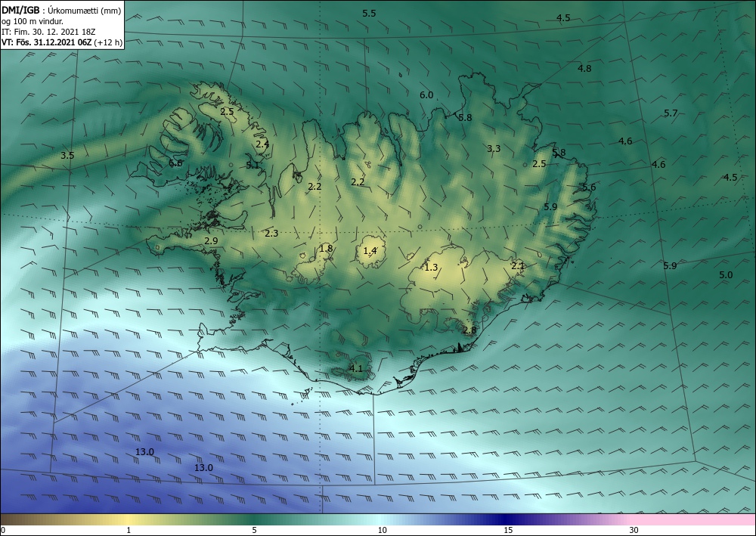Click the '1' tick on the color scale

(x=129, y=530)
